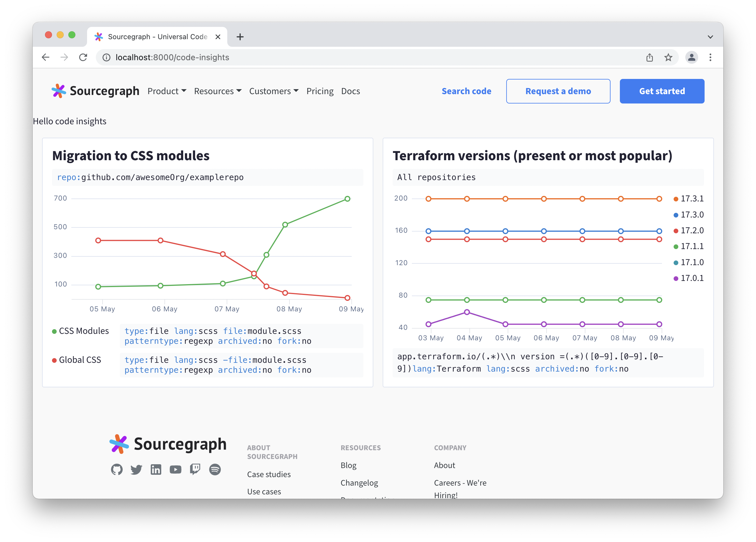Click the CSS Modules legend label
756x542 pixels.
[x=84, y=331]
